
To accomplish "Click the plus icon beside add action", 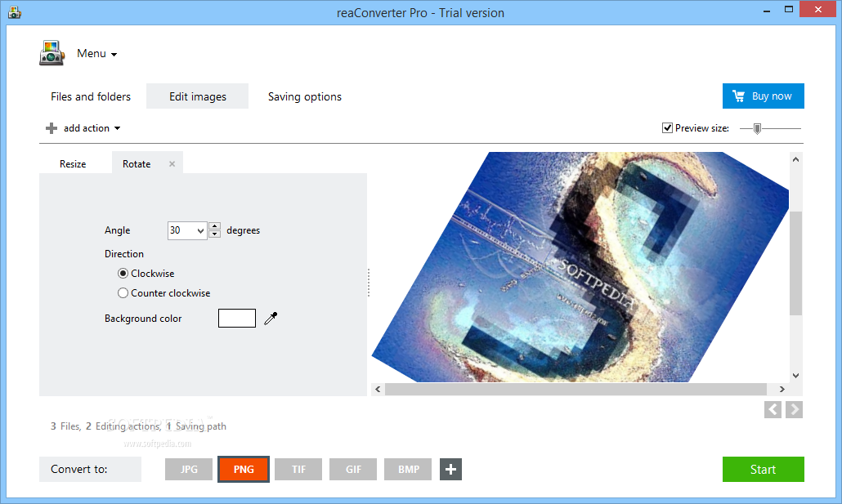I will (52, 128).
